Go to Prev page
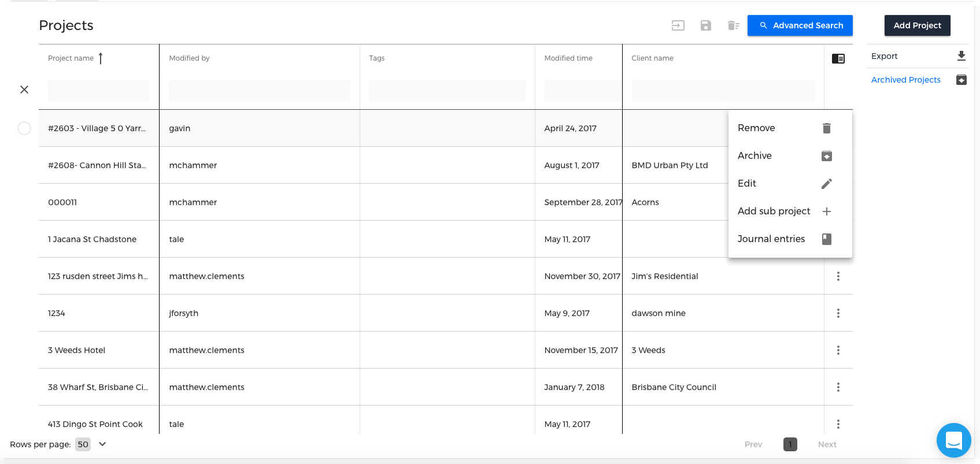980x464 pixels. [x=753, y=444]
